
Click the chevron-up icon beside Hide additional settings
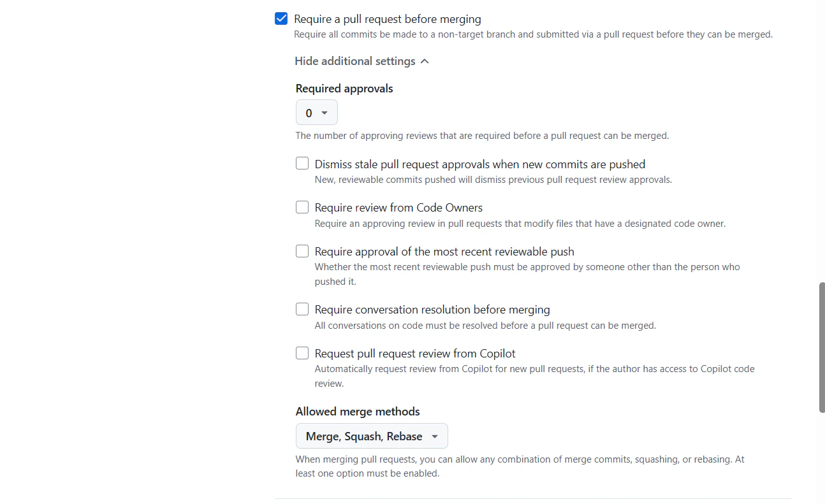[425, 61]
